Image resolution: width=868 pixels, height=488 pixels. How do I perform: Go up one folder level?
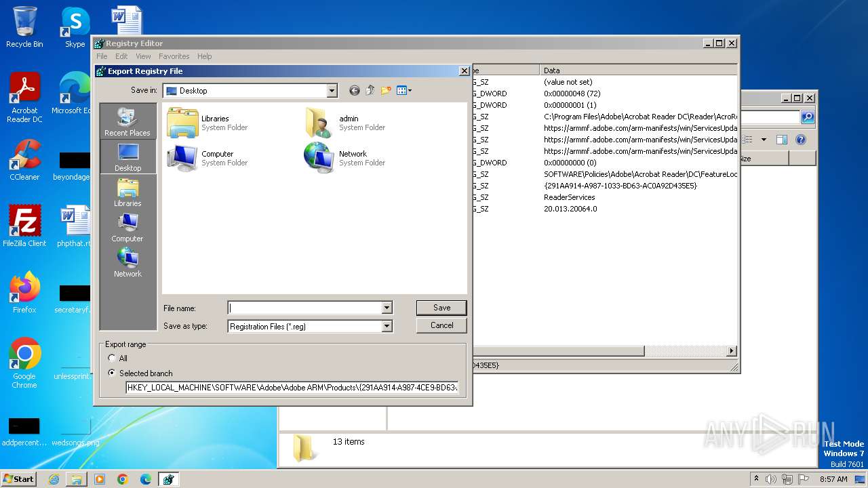click(370, 90)
